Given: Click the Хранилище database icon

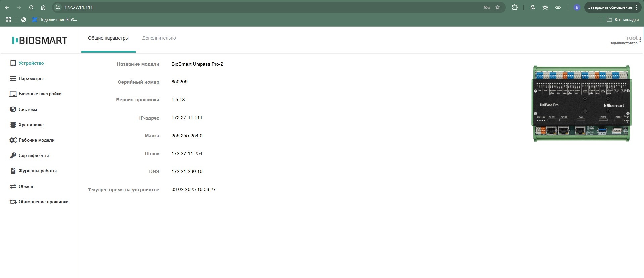Looking at the screenshot, I should pos(13,125).
